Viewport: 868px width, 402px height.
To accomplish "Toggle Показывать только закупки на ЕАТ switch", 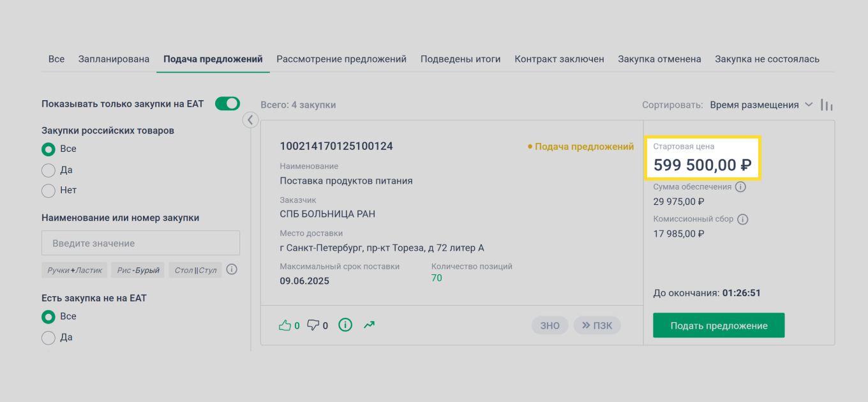I will (227, 103).
